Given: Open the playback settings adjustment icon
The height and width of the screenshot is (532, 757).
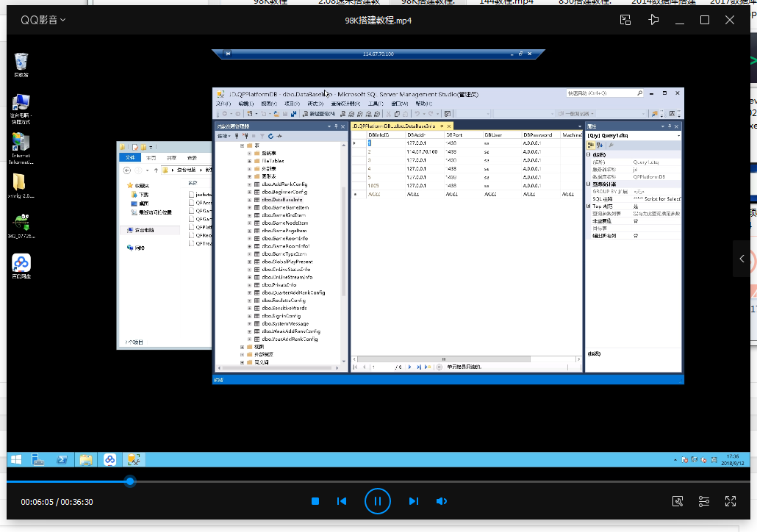Looking at the screenshot, I should pyautogui.click(x=704, y=501).
